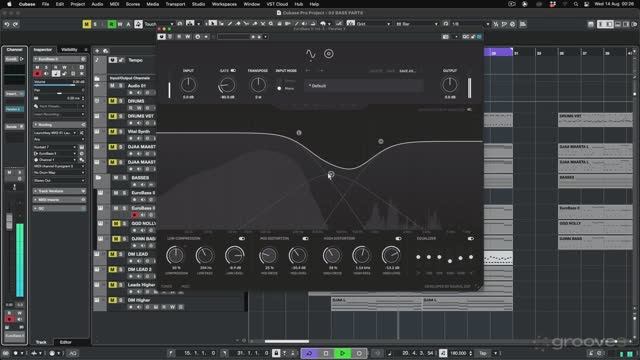Expand the Track Versions inspector section
640x360 pixels.
[x=60, y=191]
